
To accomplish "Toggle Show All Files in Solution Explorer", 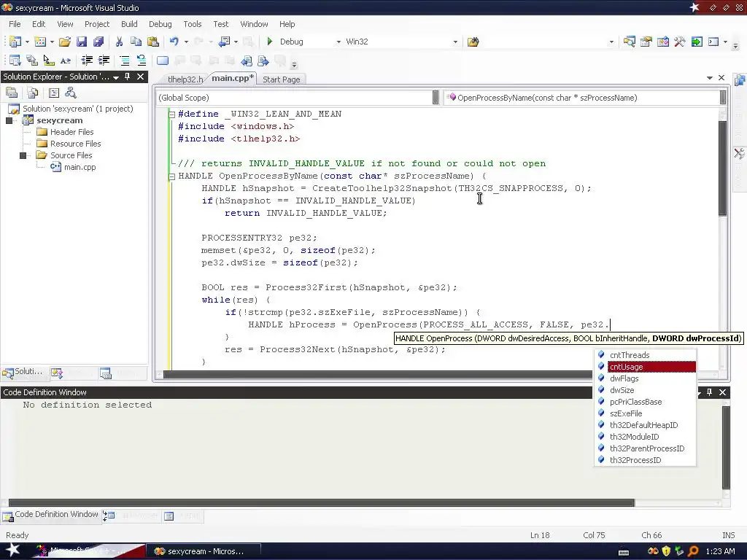I will pyautogui.click(x=33, y=93).
